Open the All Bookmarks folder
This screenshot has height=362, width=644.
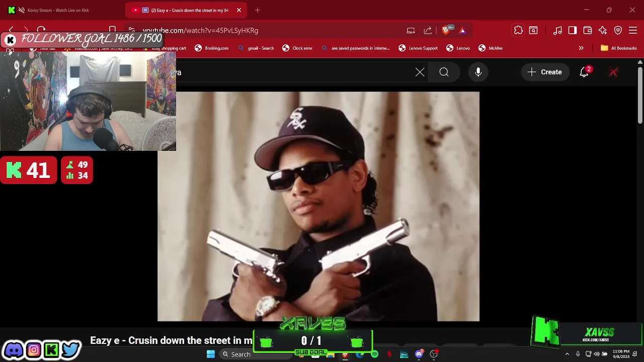619,48
